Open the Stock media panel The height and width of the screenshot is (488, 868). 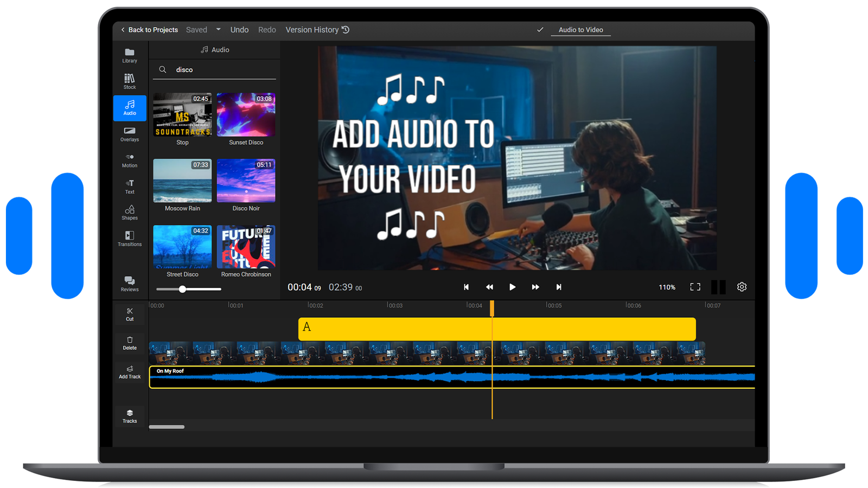tap(130, 80)
